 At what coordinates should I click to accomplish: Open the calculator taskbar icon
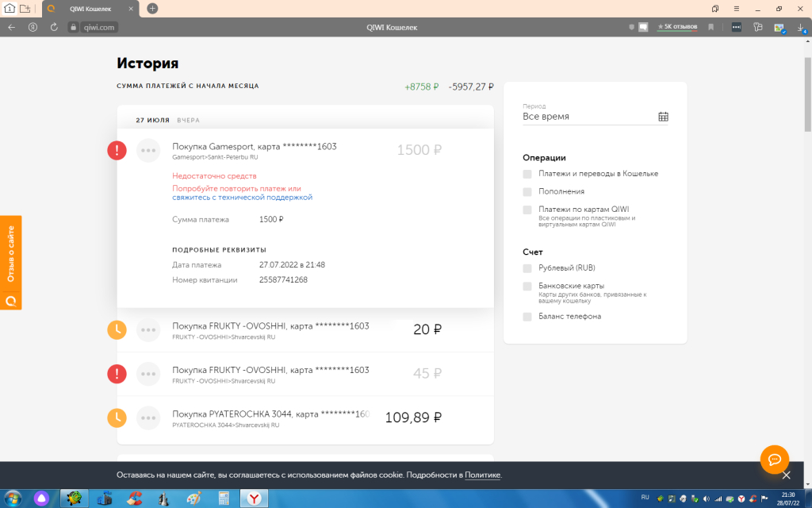coord(224,498)
